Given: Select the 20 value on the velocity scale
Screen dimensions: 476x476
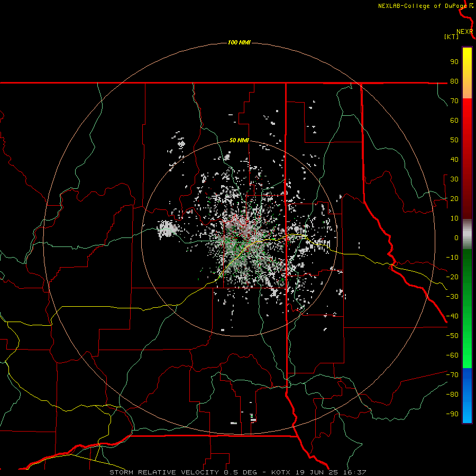Looking at the screenshot, I should [x=454, y=199].
